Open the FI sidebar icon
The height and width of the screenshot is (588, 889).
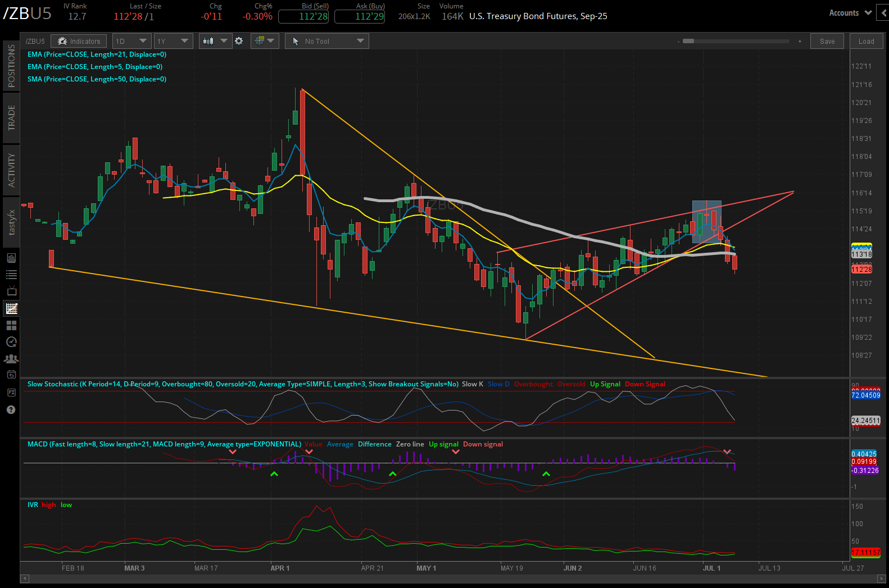[x=11, y=392]
